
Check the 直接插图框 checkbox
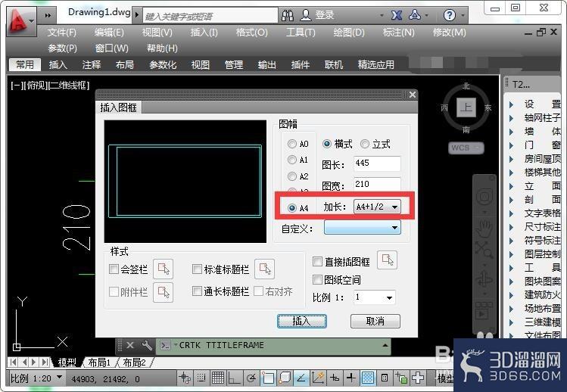pos(317,261)
